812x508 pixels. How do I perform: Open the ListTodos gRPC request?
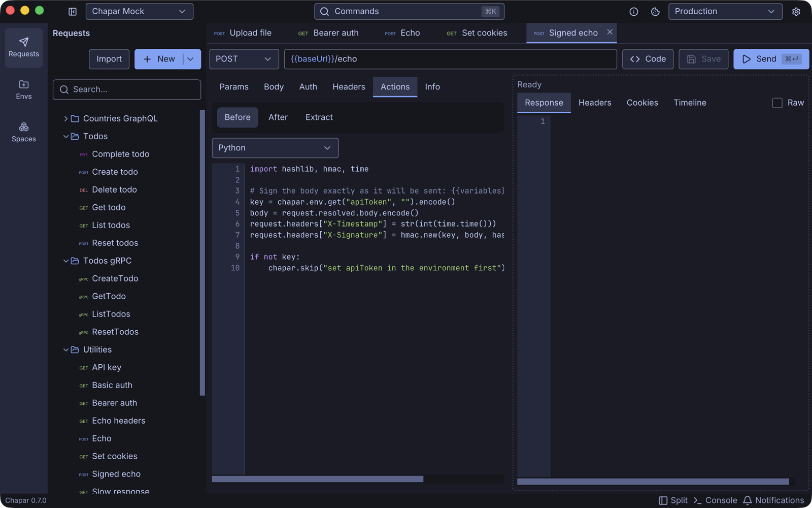(x=111, y=314)
